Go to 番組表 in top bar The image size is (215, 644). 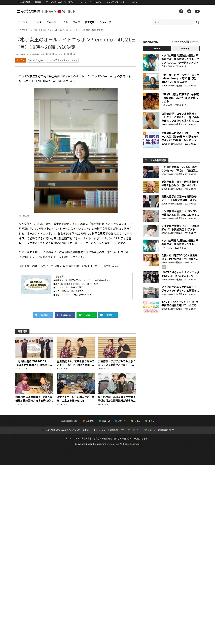(x=38, y=2)
